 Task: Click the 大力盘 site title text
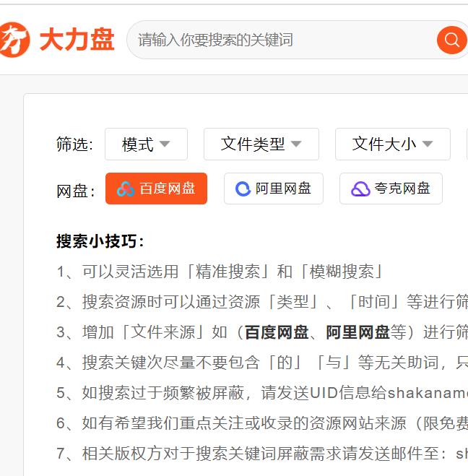(x=77, y=40)
